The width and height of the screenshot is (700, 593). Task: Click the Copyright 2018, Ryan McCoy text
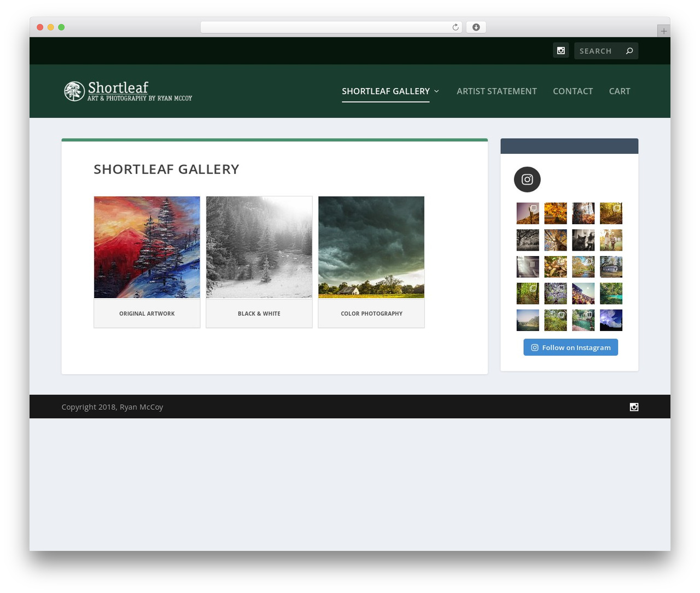pyautogui.click(x=112, y=407)
